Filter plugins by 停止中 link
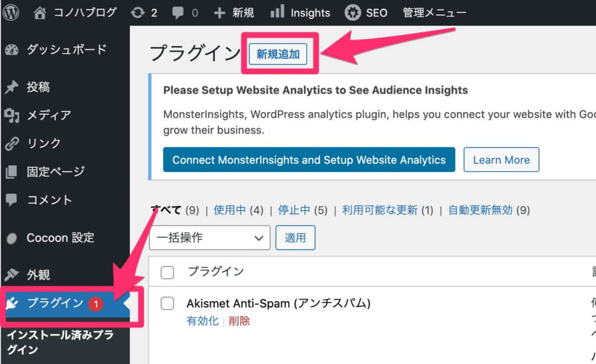Viewport: 596px width, 364px height. [294, 210]
